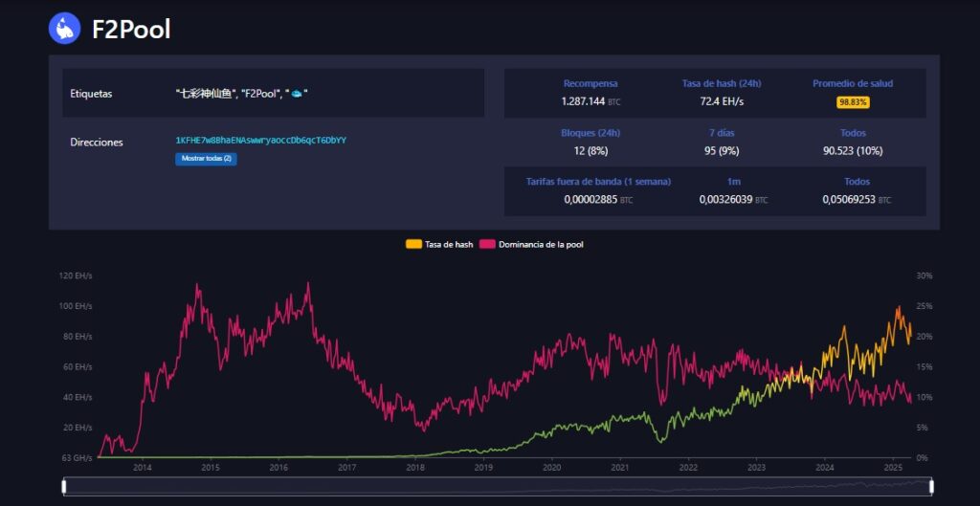Viewport: 980px width, 506px height.
Task: Click the yellow Tasa de hash color swatch
Action: [x=413, y=244]
